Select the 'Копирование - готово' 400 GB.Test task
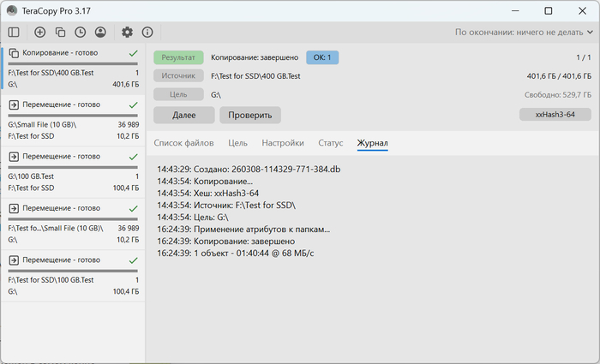 pyautogui.click(x=73, y=69)
